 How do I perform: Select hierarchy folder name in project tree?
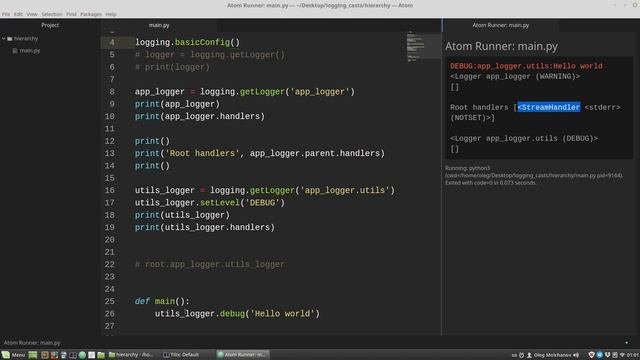click(x=26, y=38)
